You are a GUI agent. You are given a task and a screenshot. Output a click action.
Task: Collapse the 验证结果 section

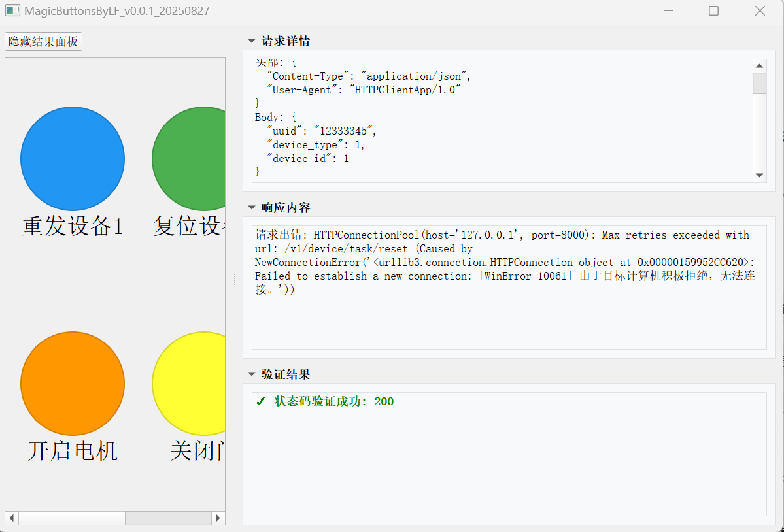pos(252,374)
